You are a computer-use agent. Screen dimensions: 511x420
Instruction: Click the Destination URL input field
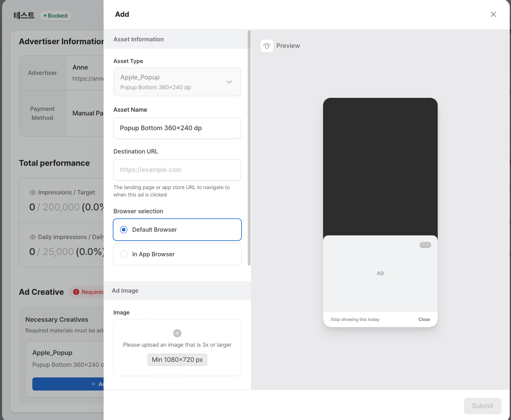pos(177,170)
